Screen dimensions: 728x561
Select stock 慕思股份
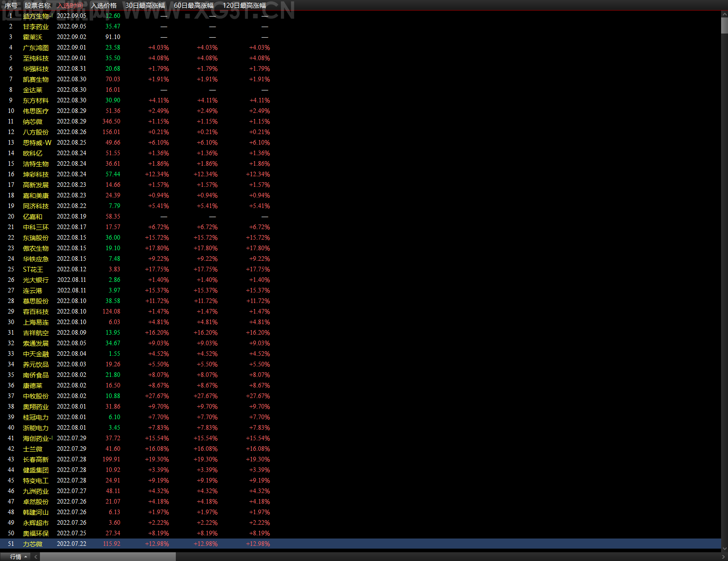point(36,301)
